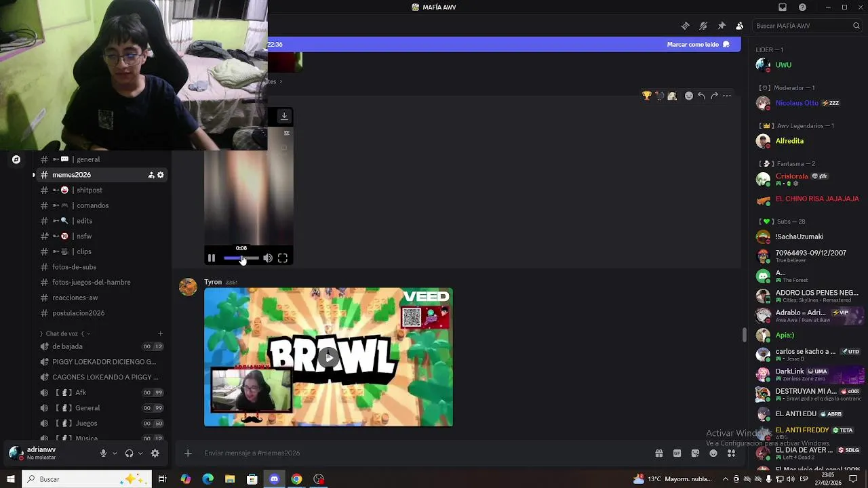
Task: Open the sticker picker
Action: [x=695, y=453]
